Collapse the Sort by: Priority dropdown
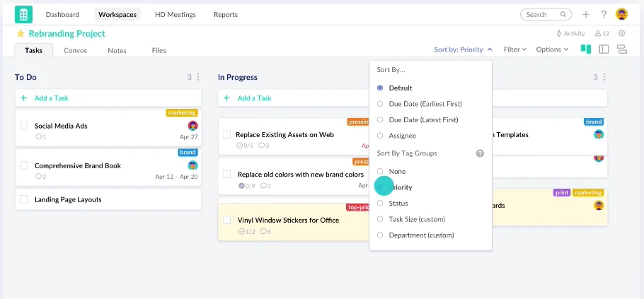 coord(463,49)
